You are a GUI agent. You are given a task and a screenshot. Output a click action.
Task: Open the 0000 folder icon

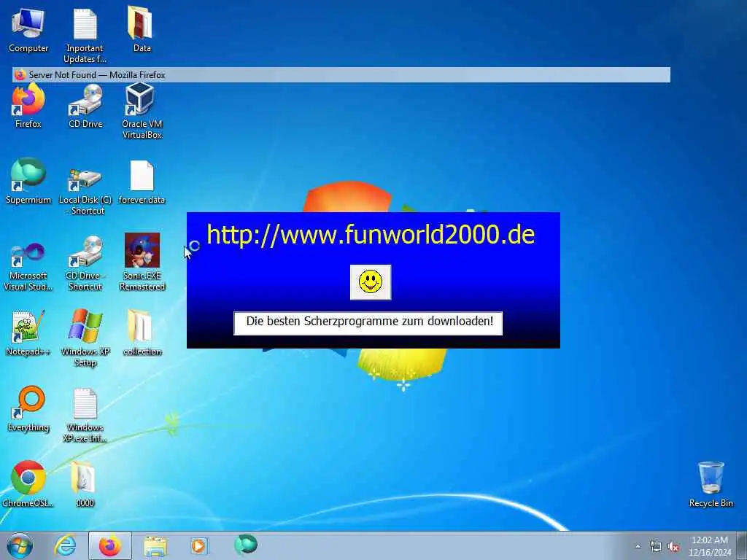coord(85,484)
